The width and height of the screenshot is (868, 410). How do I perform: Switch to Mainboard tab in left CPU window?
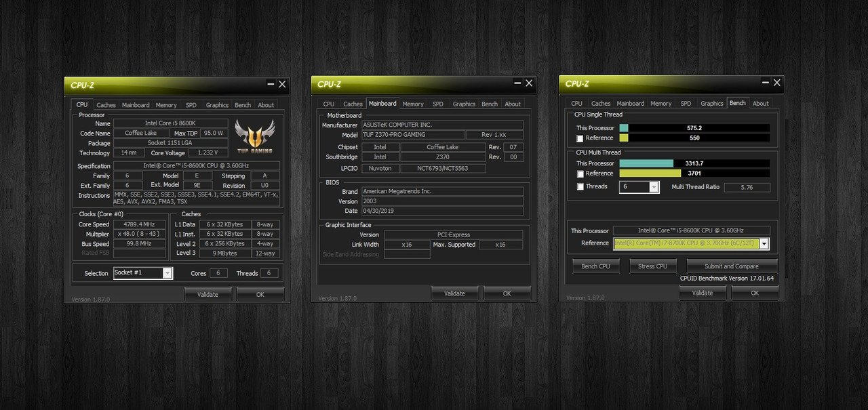pyautogui.click(x=136, y=105)
